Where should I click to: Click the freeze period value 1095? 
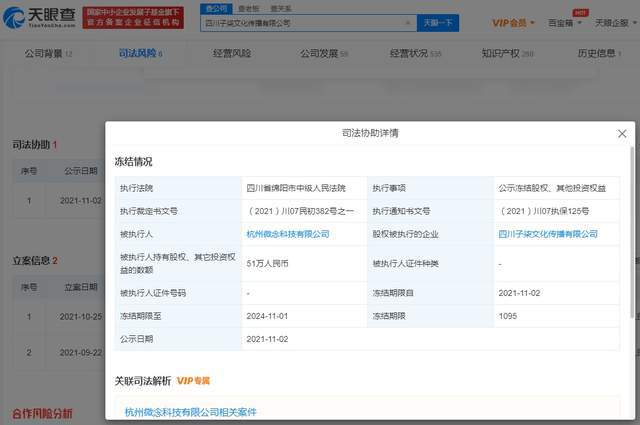508,316
